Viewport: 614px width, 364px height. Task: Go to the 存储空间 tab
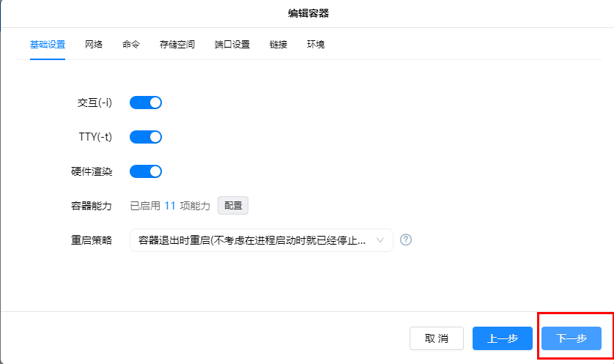(x=177, y=45)
